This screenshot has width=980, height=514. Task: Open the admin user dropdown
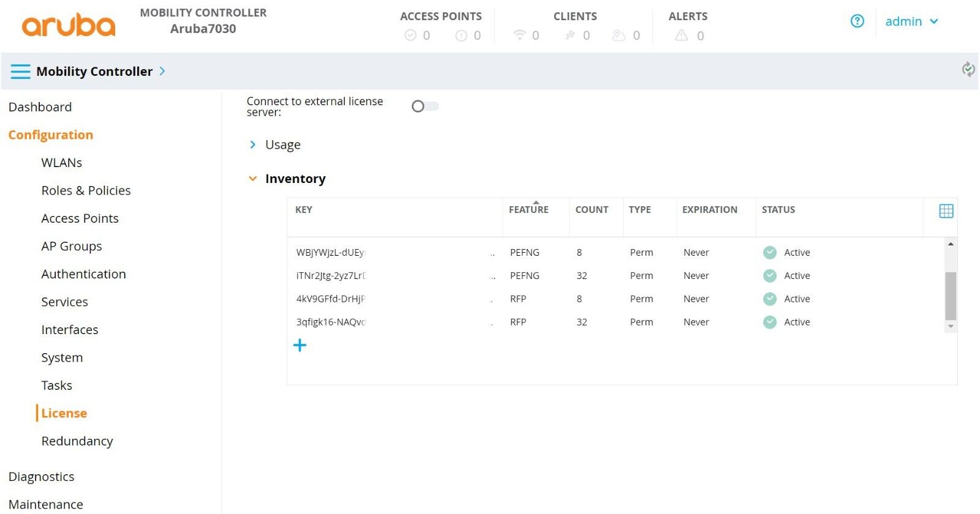click(911, 21)
